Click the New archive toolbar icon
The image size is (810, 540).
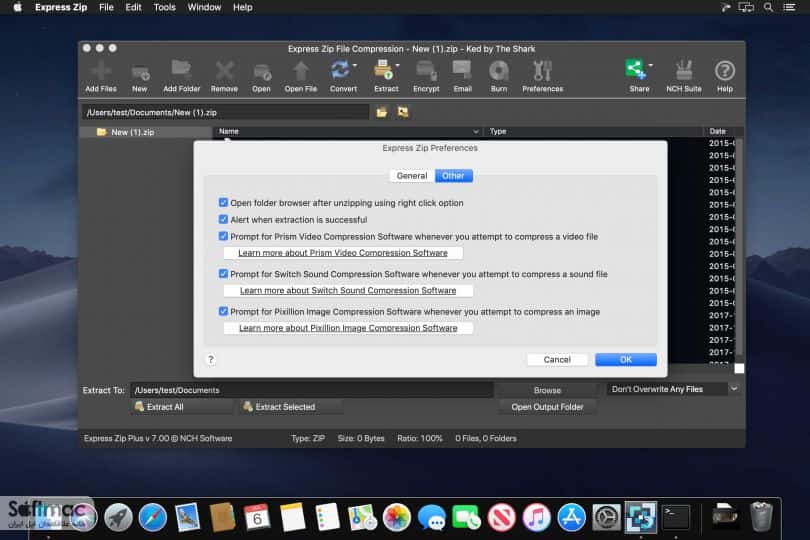(139, 76)
